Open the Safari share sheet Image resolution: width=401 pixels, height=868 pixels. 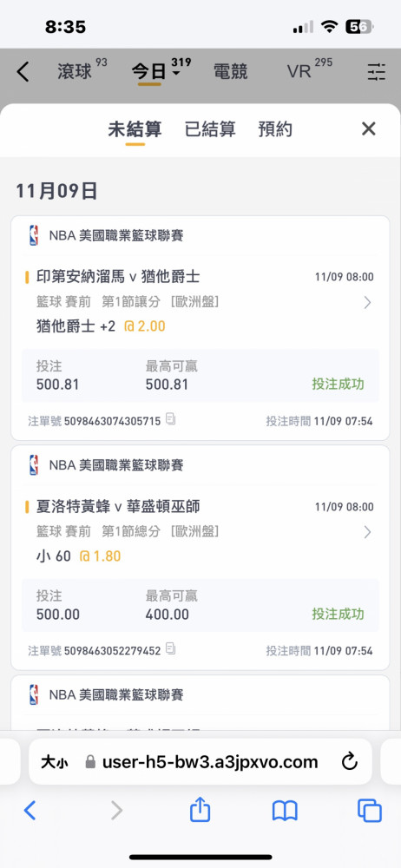(x=200, y=811)
